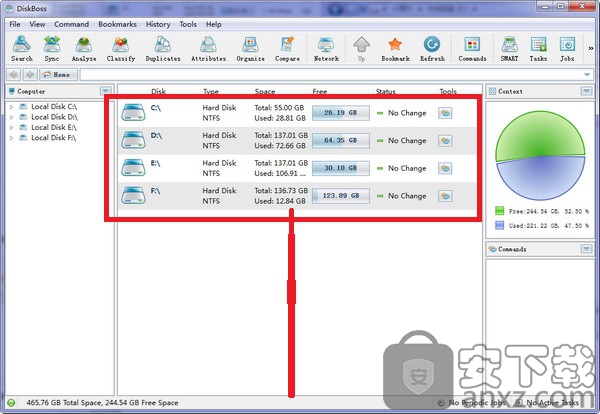Image resolution: width=600 pixels, height=414 pixels.
Task: Click the D:\ drive icon in list
Action: click(x=133, y=140)
